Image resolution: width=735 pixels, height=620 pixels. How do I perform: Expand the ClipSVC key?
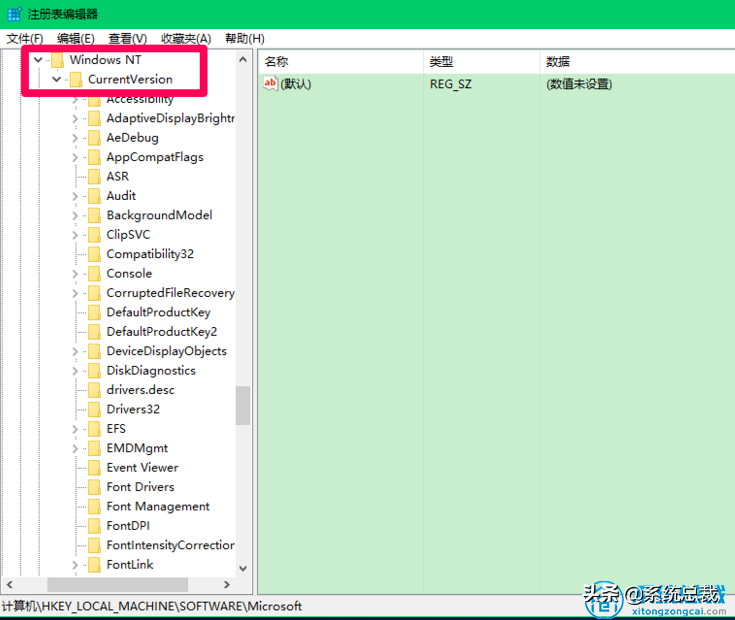point(75,235)
